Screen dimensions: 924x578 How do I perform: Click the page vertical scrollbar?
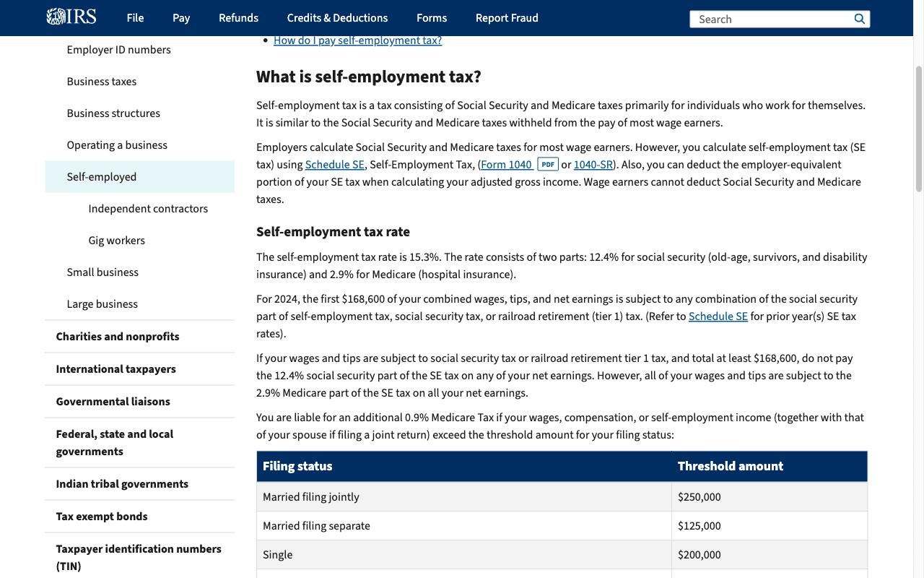click(x=918, y=130)
